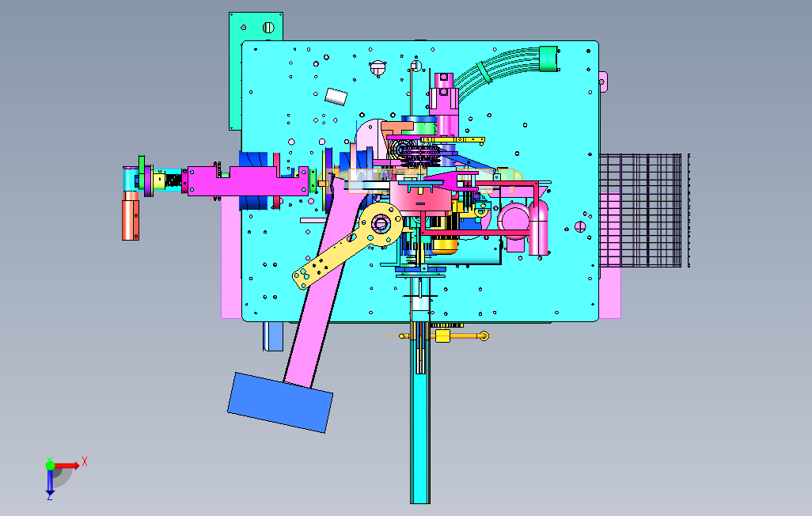Select the tilted blue rectangular block

(x=280, y=403)
